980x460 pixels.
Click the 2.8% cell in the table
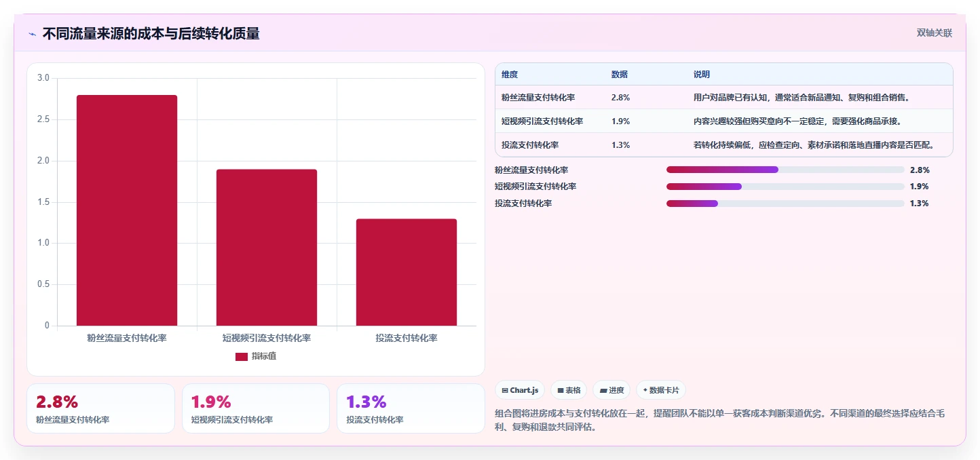click(x=620, y=98)
